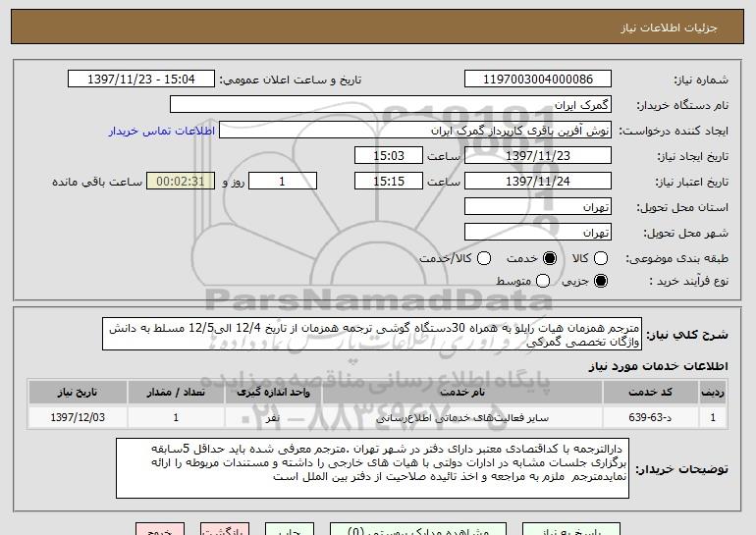756x535 pixels.
Task: Click the validity time field 15:15
Action: pyautogui.click(x=389, y=182)
